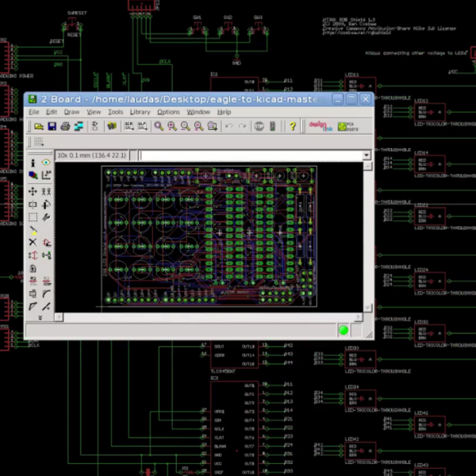The width and height of the screenshot is (476, 476).
Task: Open the Display layers tool
Action: click(x=33, y=175)
